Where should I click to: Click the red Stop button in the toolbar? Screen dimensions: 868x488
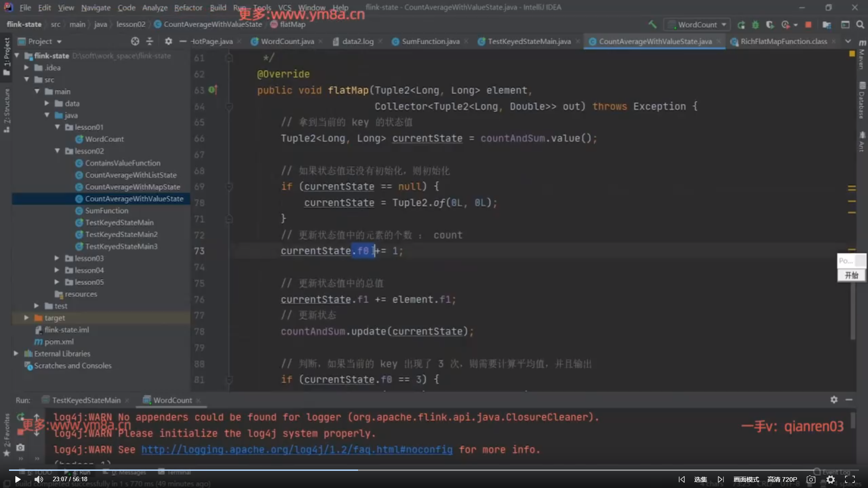(x=808, y=24)
